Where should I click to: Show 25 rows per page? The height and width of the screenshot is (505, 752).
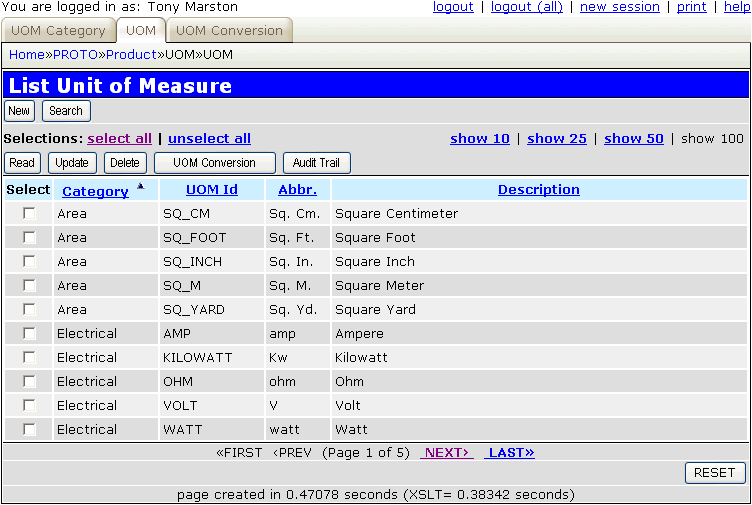point(557,139)
